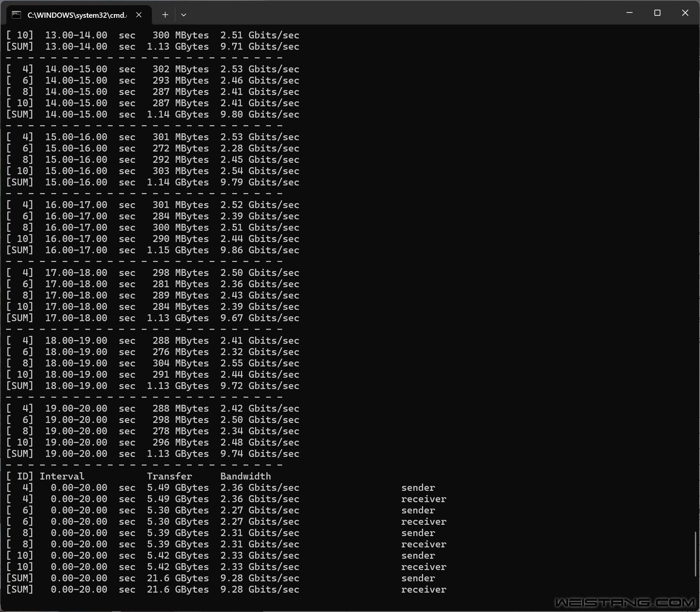Click 5.39 GBytes in stream 8 sender row

(x=178, y=533)
